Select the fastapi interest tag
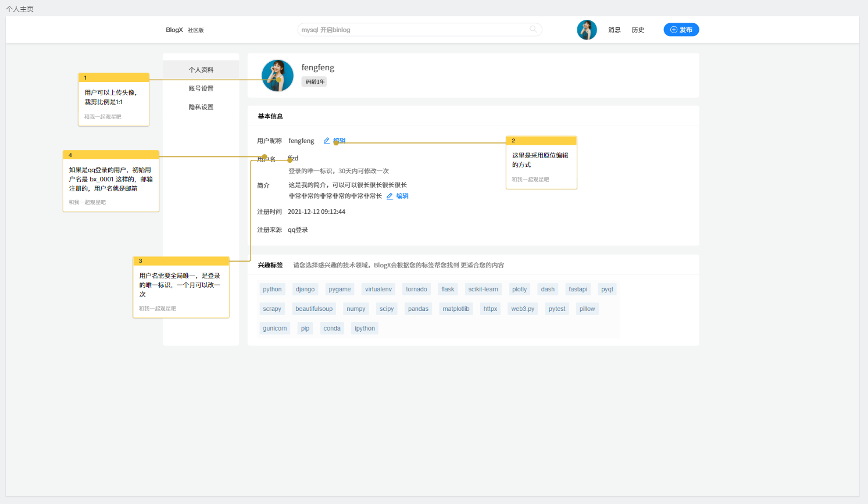868x504 pixels. pyautogui.click(x=577, y=289)
